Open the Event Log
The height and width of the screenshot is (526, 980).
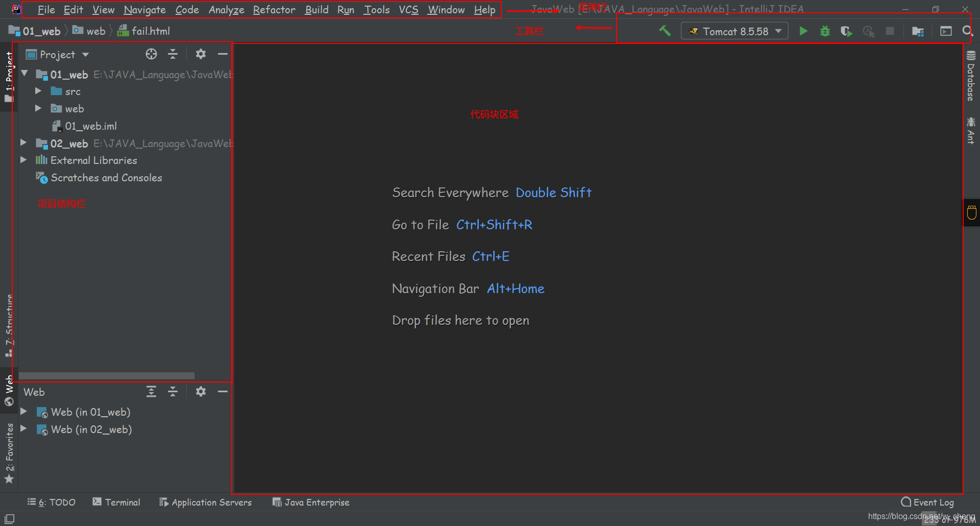[927, 503]
